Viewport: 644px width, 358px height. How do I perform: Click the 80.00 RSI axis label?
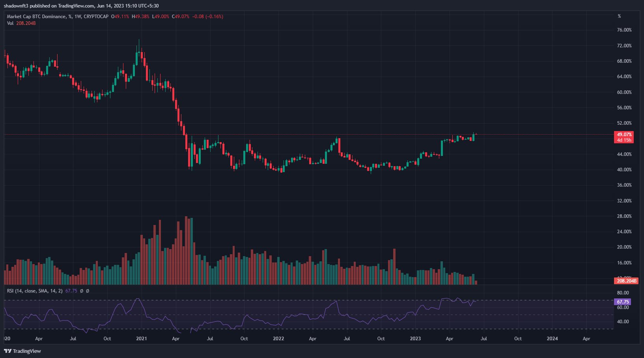pyautogui.click(x=623, y=293)
